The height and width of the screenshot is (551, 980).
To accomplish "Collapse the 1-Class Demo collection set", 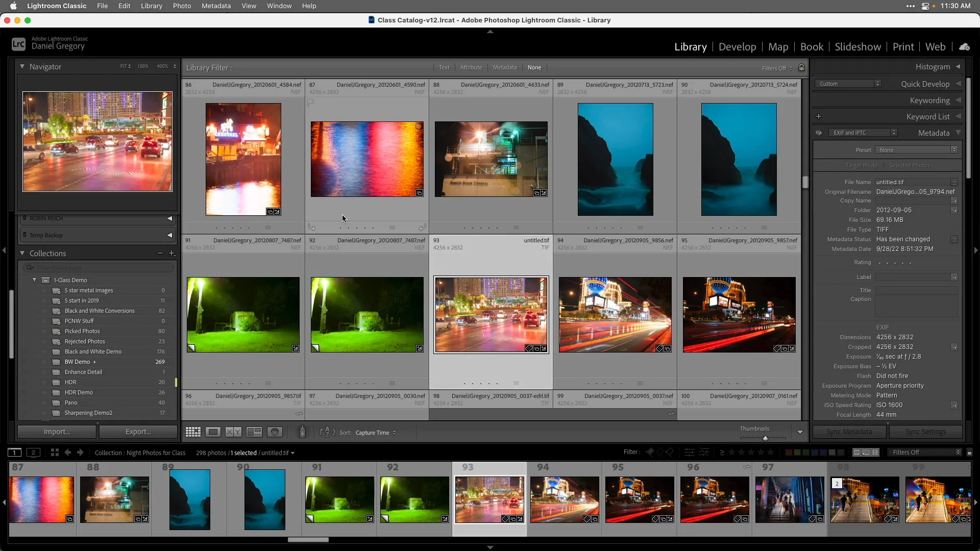I will pos(34,280).
